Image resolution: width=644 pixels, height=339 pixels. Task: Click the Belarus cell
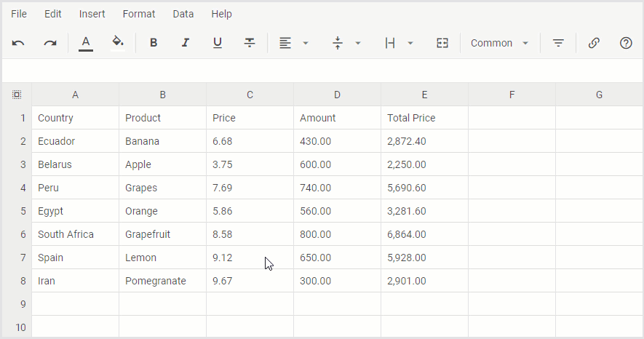76,164
